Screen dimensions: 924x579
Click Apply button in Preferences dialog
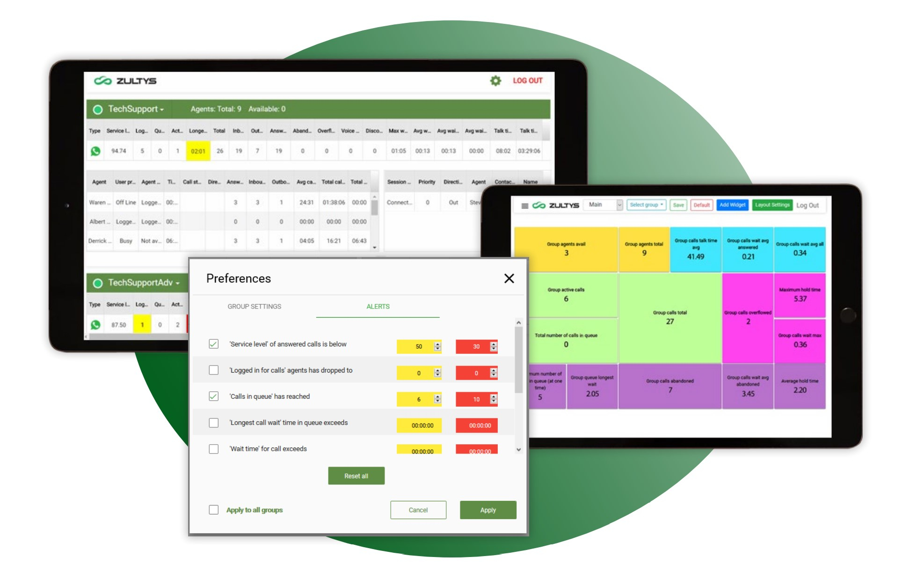487,510
